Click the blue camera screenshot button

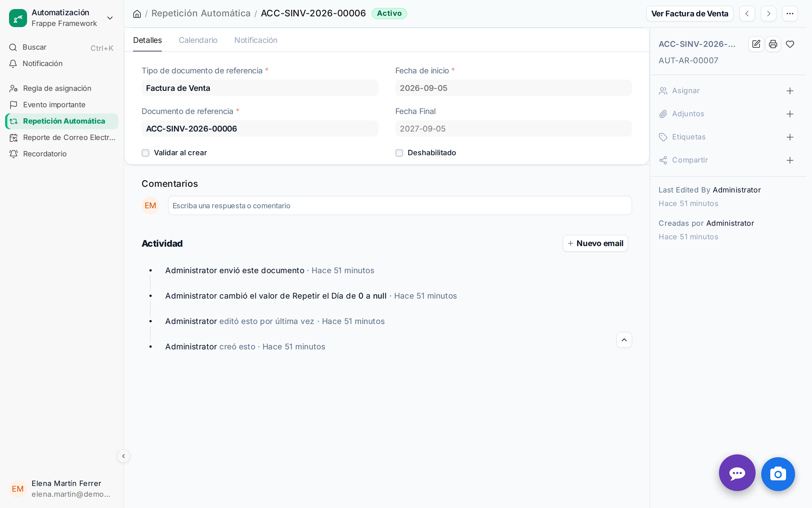click(x=778, y=474)
